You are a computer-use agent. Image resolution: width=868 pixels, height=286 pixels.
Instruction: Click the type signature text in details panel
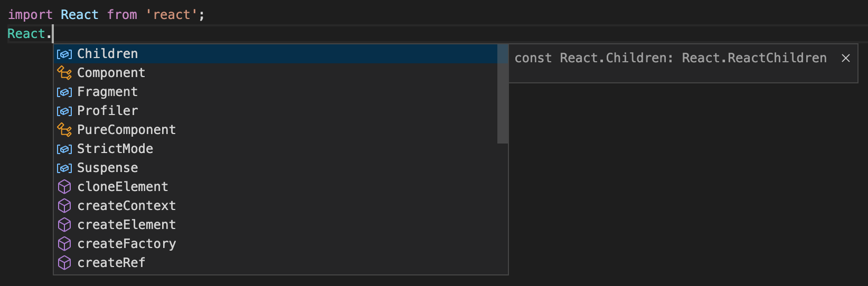tap(671, 58)
